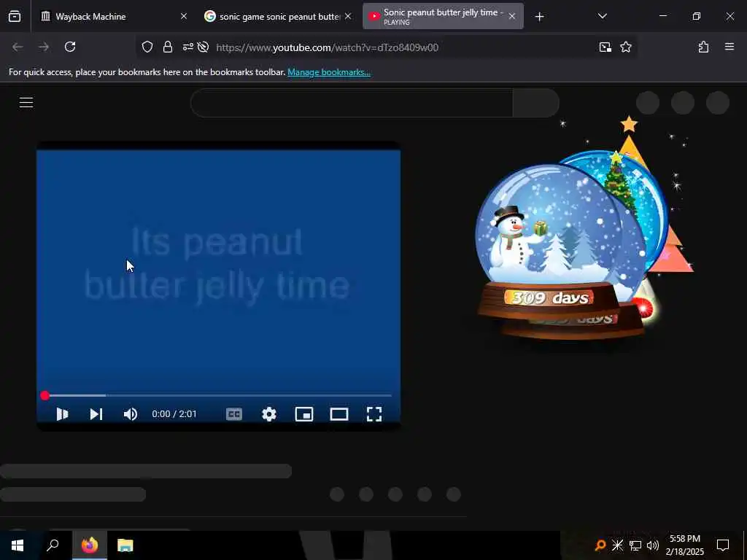Open the network tray icon
Image resolution: width=747 pixels, height=560 pixels.
pyautogui.click(x=635, y=545)
